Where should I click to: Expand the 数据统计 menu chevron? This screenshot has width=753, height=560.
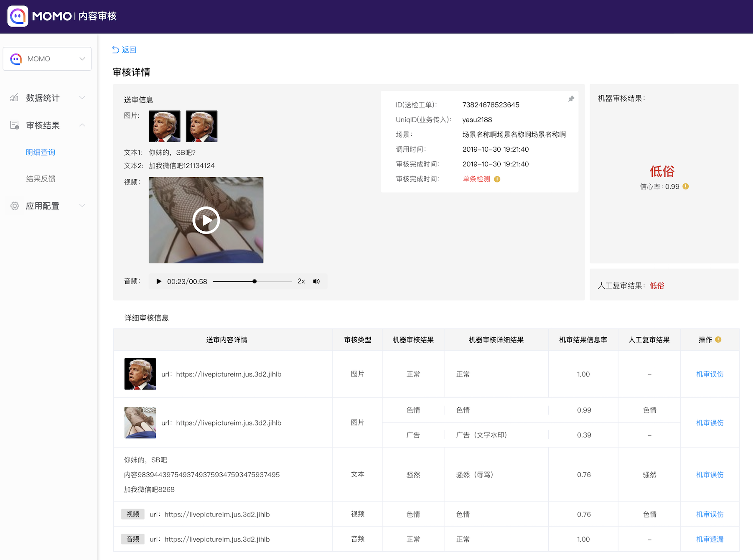82,98
